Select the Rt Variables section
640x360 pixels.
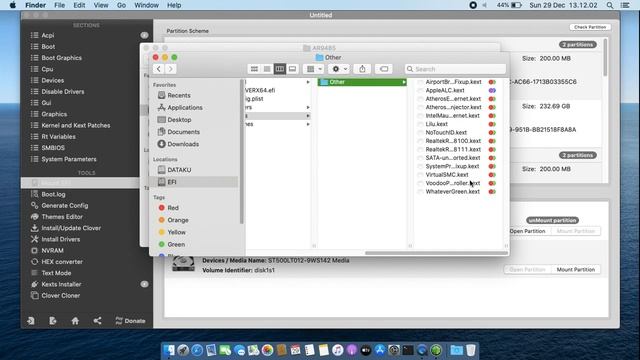pos(58,137)
